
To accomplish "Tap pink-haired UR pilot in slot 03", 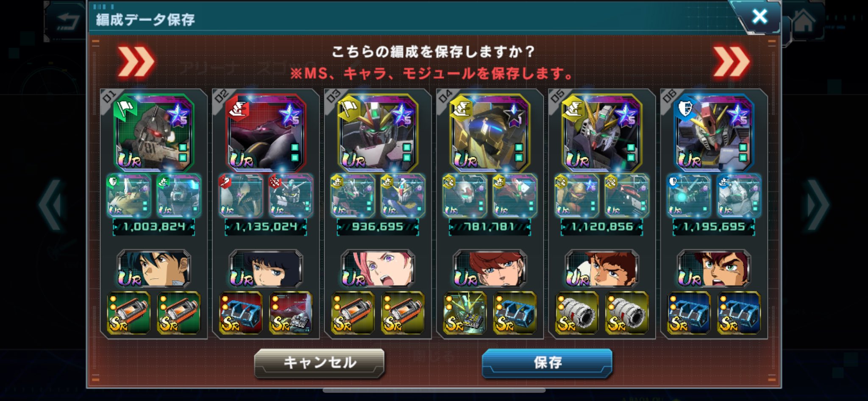I will [x=378, y=268].
